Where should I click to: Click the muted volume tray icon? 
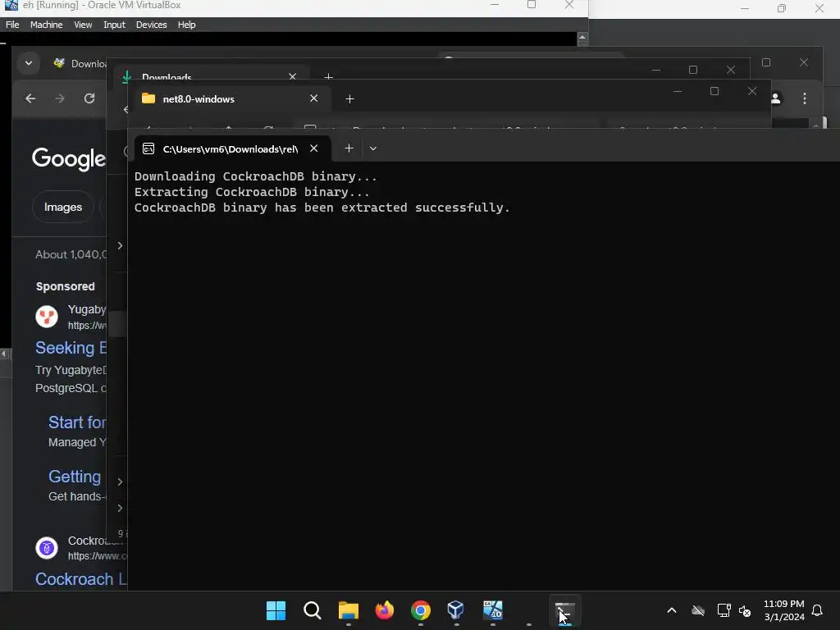745,610
